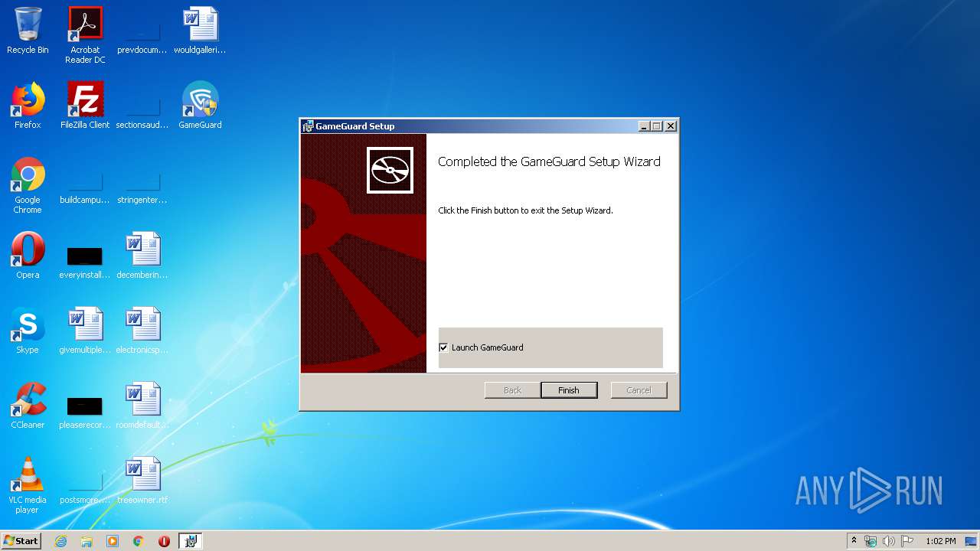Show hidden tray icons arrow

[854, 541]
